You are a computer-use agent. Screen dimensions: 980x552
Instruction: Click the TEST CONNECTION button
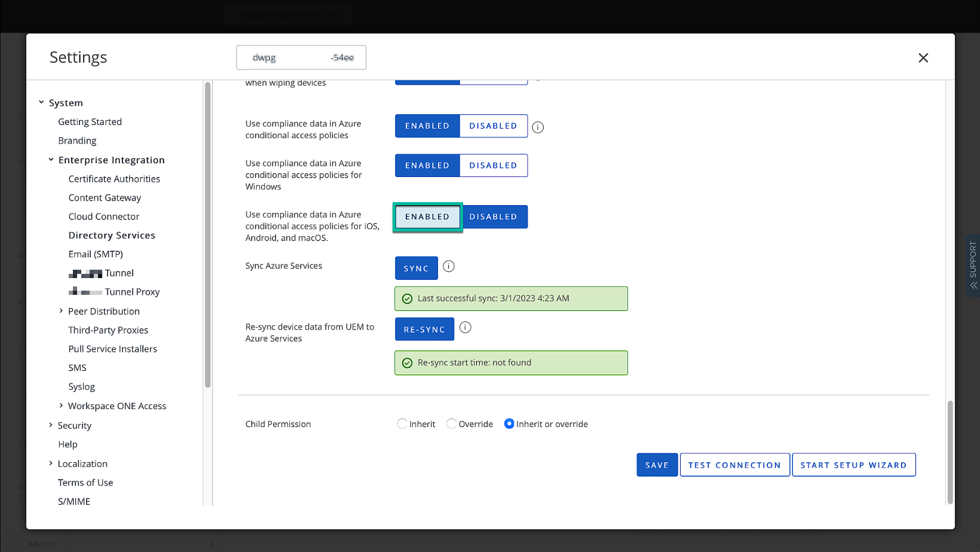734,465
